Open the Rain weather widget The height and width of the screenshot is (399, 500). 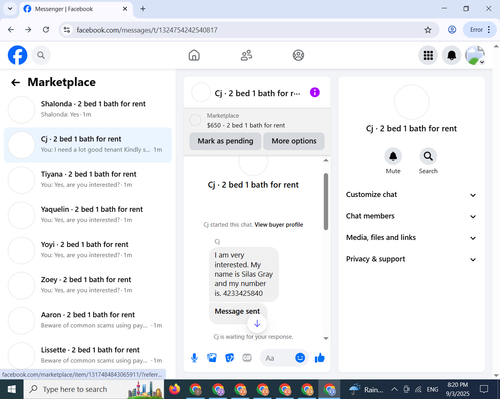366,389
